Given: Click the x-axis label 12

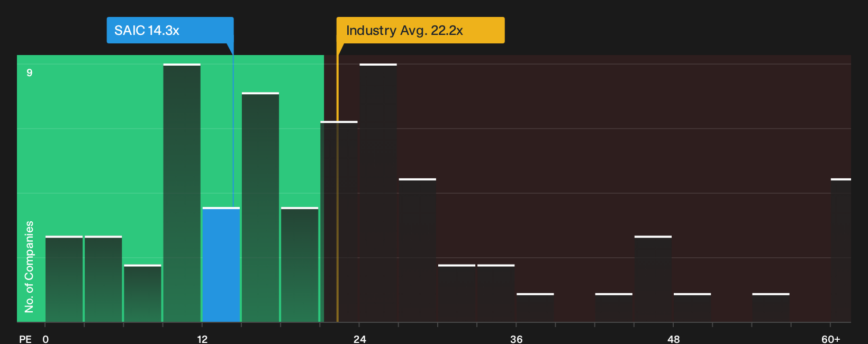Looking at the screenshot, I should coord(202,339).
